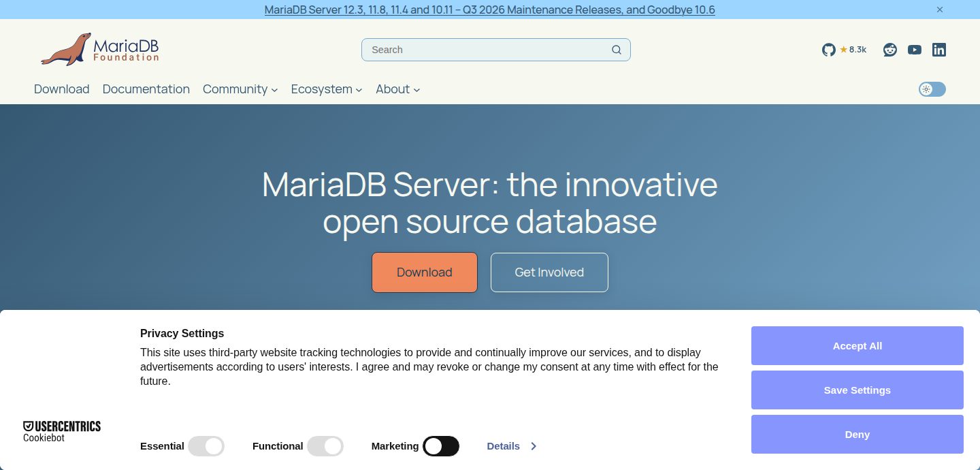Accept all cookies
Screen dimensions: 980x470
(x=857, y=346)
